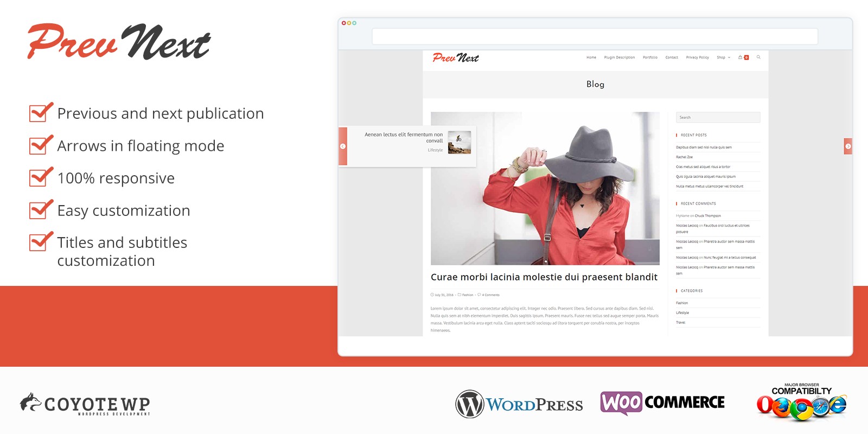Viewport: 868px width, 434px height.
Task: Open the Plugin Description menu item
Action: [x=620, y=58]
